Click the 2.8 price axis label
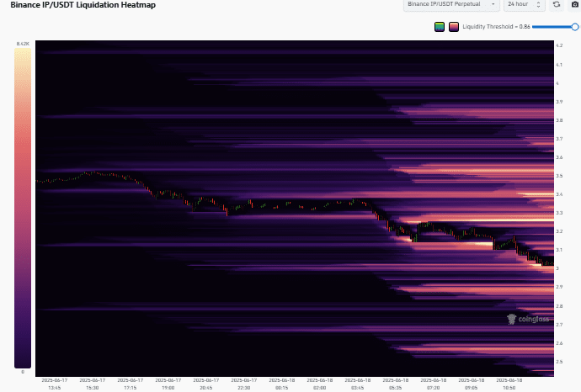The width and height of the screenshot is (581, 392). [x=559, y=306]
